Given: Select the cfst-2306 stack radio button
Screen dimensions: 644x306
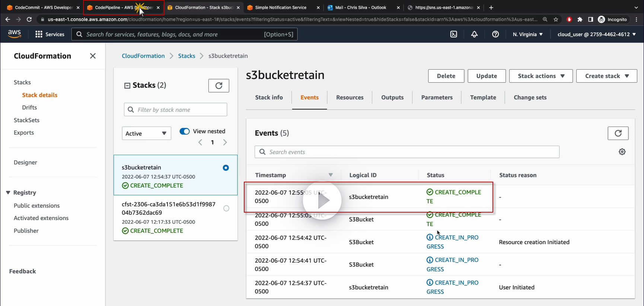Looking at the screenshot, I should coord(226,208).
